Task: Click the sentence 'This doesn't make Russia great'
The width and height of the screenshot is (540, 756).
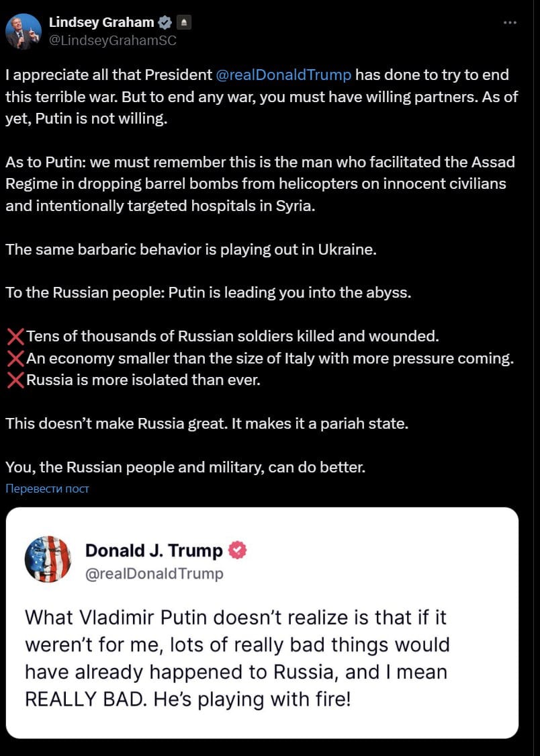Action: click(x=207, y=423)
